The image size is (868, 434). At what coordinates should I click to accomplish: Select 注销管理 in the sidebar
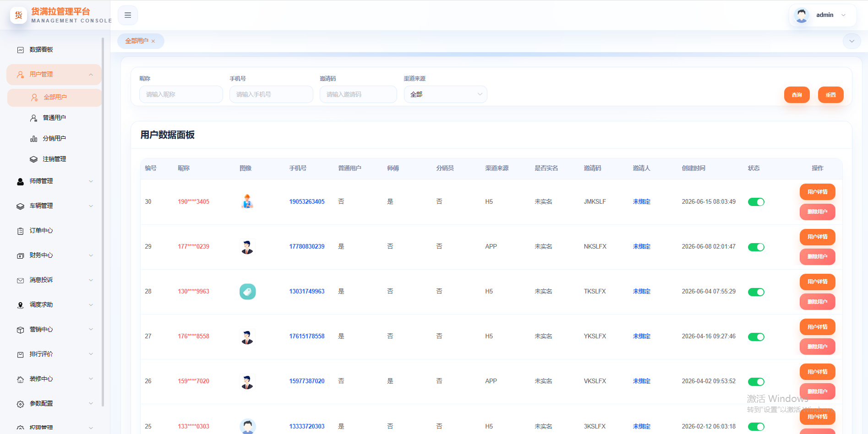tap(55, 159)
